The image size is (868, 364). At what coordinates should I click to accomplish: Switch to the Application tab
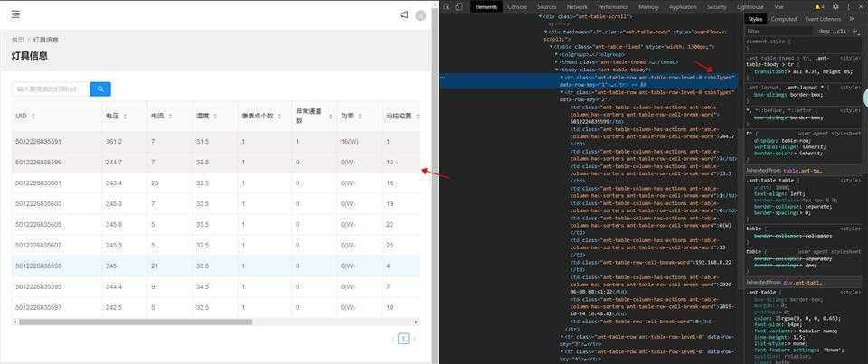[684, 6]
